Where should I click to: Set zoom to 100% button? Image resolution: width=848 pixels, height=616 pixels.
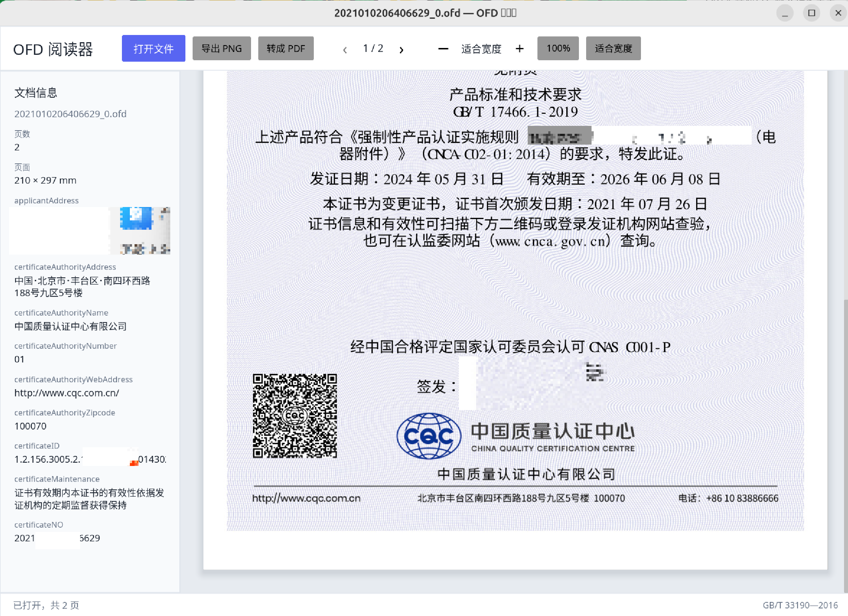(x=558, y=49)
